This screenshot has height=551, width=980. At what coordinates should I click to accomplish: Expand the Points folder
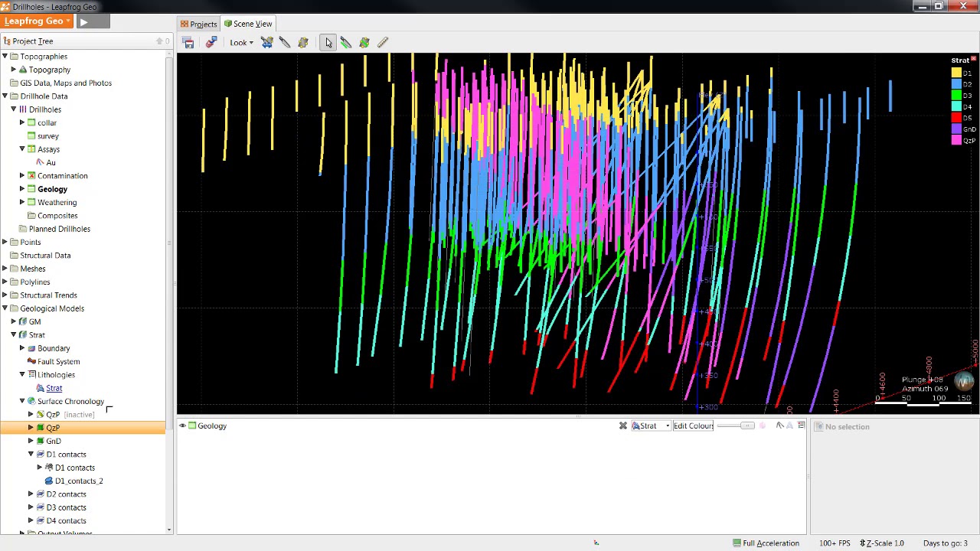pyautogui.click(x=5, y=242)
